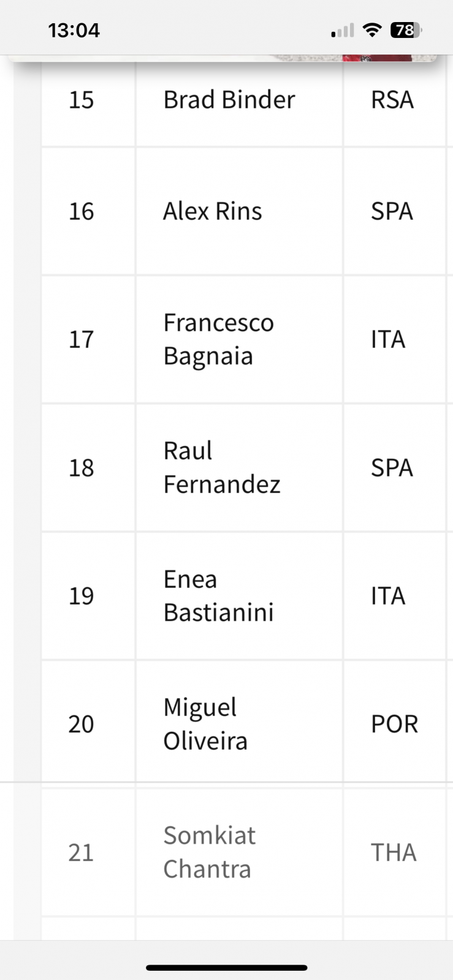
Task: Tap the partially visible image thumbnail at top
Action: point(343,58)
